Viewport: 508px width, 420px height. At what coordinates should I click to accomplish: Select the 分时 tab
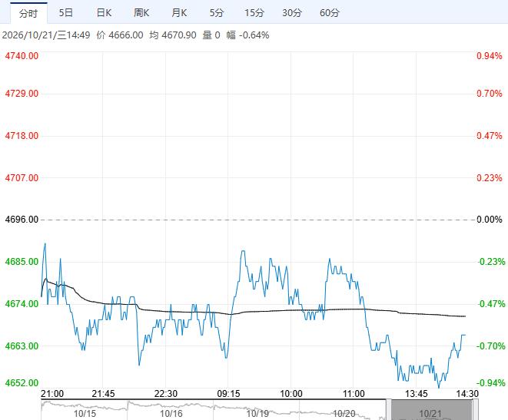click(x=28, y=13)
